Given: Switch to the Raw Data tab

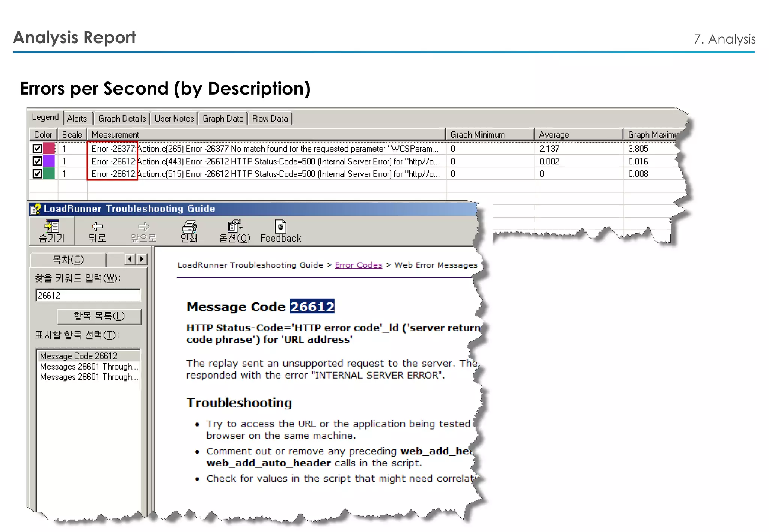Looking at the screenshot, I should (270, 119).
